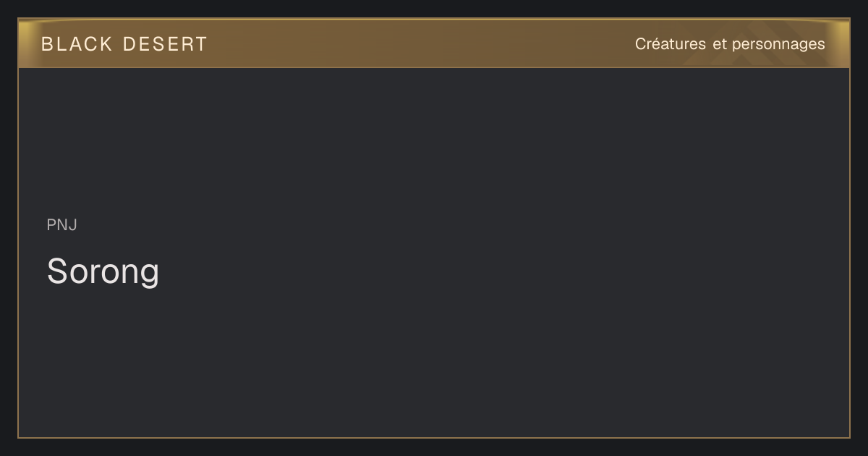Screen dimensions: 868x456
Task: Open the Créatures et personnages category link
Action: coord(730,44)
